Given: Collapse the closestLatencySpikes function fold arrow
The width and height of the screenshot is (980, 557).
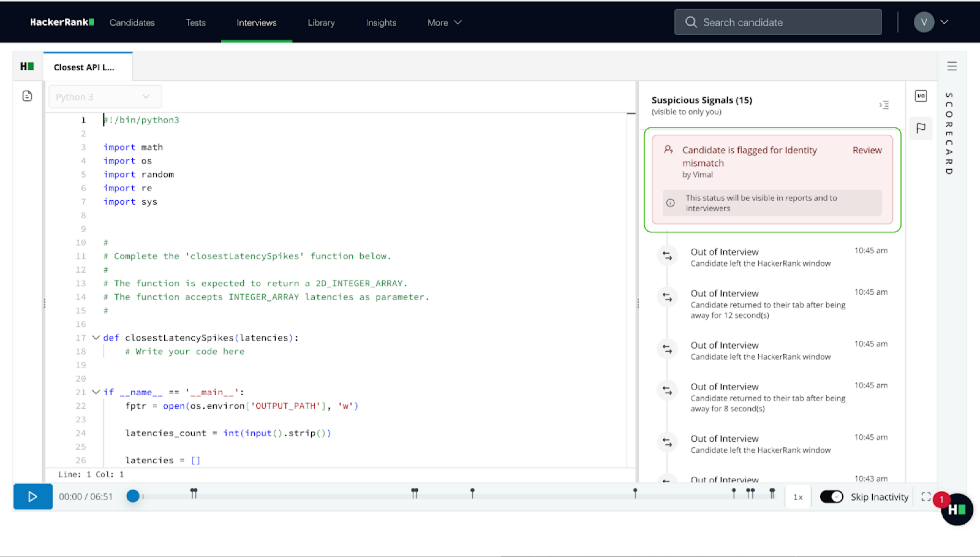Looking at the screenshot, I should (x=96, y=337).
